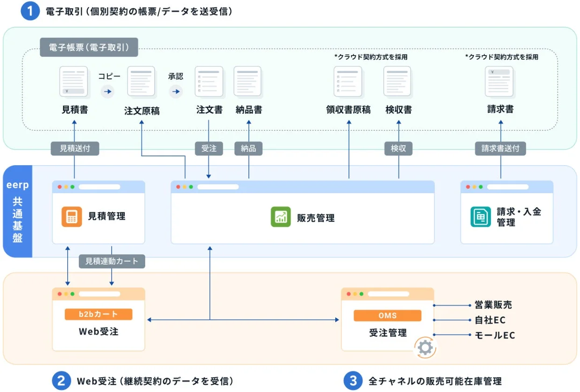The image size is (580, 392).
Task: Click the 検収書 document icon
Action: click(398, 82)
